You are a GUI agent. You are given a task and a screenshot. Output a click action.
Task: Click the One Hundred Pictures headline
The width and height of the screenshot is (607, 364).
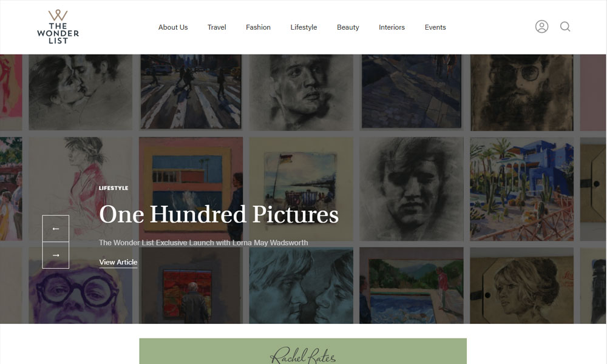(219, 214)
